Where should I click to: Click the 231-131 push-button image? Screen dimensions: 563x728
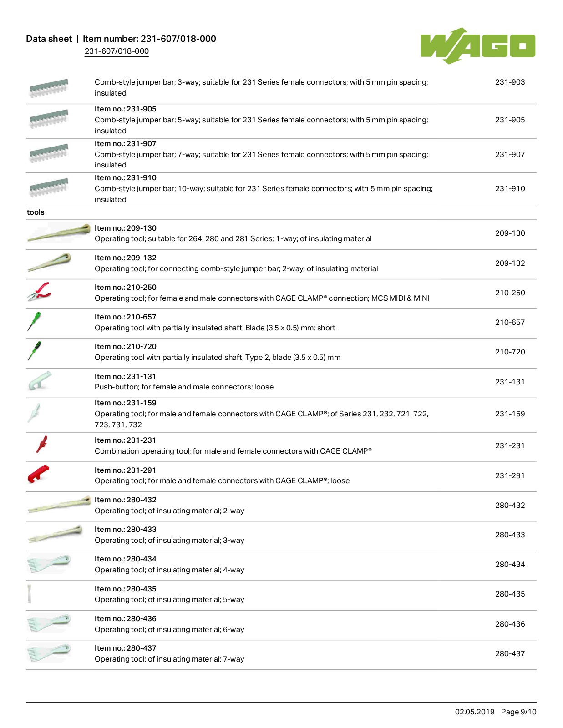click(40, 381)
